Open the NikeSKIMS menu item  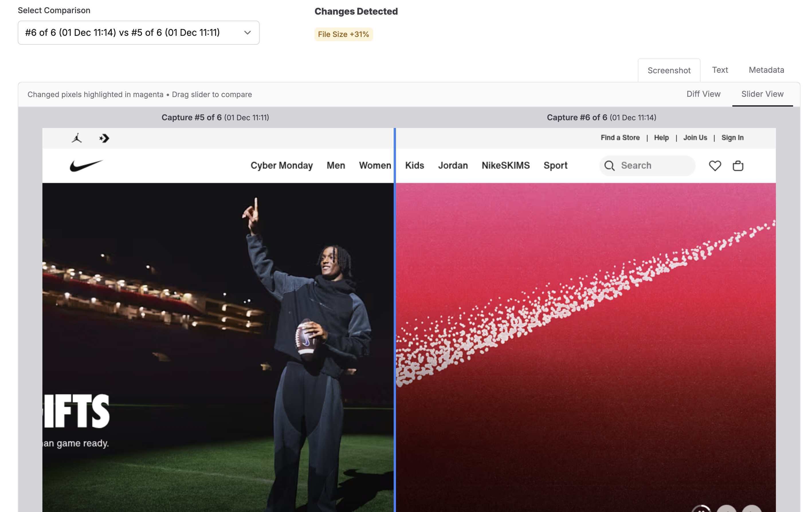(x=505, y=166)
